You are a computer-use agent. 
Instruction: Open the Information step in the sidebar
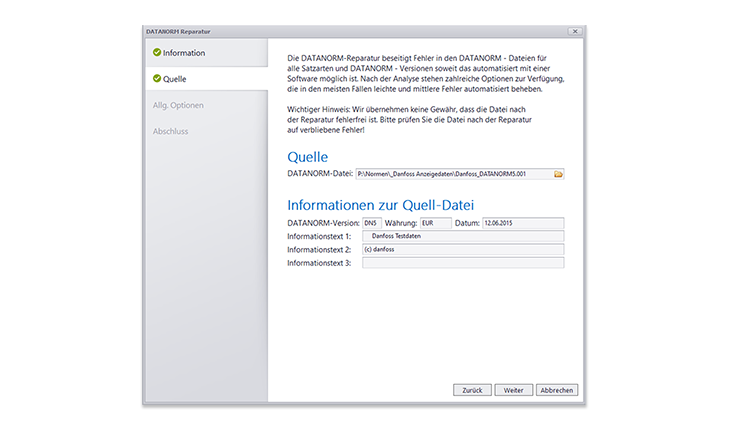pyautogui.click(x=207, y=53)
